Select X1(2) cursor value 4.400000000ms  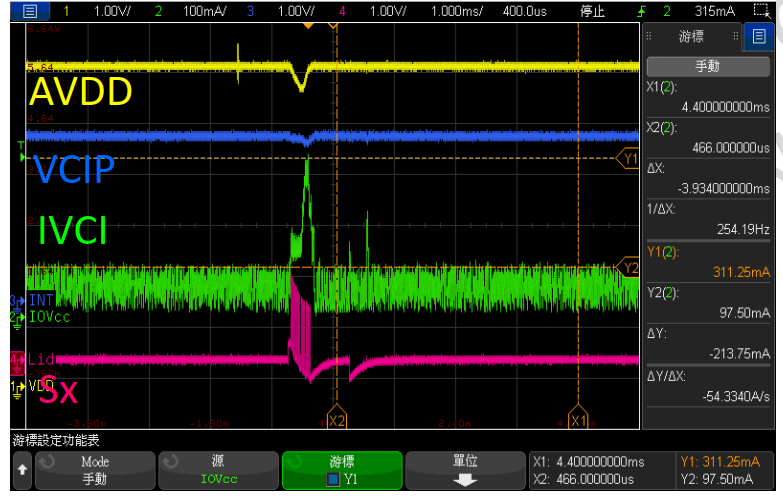725,107
